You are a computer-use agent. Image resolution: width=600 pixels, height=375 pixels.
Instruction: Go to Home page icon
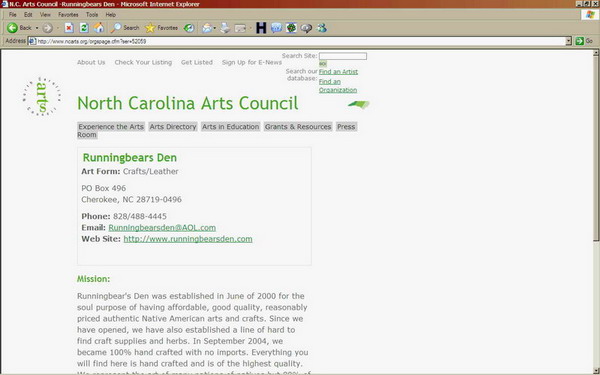click(x=99, y=28)
